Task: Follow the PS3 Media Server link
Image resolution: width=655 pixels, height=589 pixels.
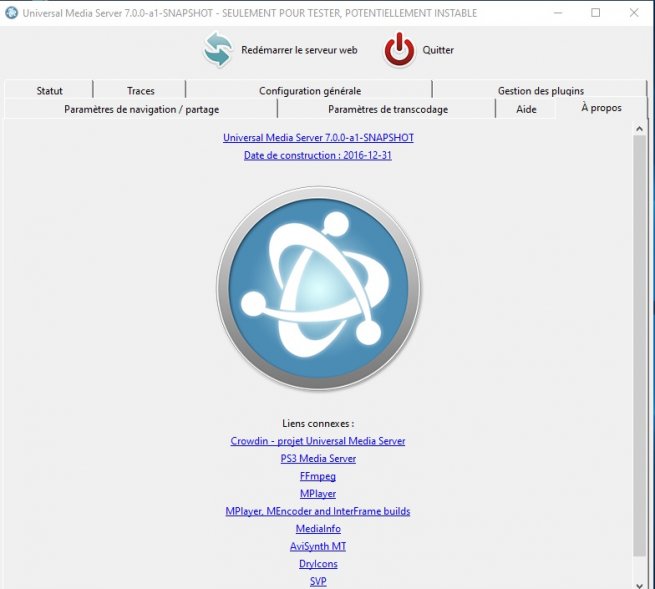Action: click(318, 459)
